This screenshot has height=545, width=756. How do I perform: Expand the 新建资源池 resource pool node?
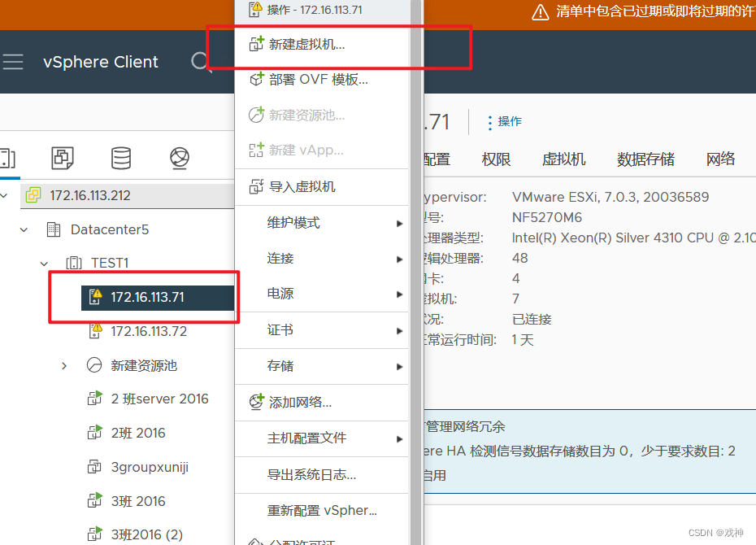point(64,365)
